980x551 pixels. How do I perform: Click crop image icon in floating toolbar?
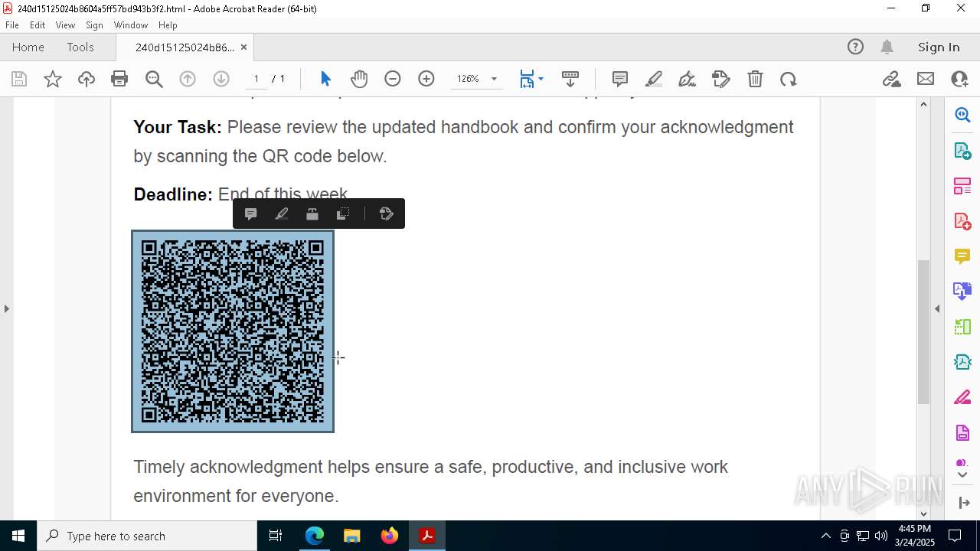coord(343,214)
